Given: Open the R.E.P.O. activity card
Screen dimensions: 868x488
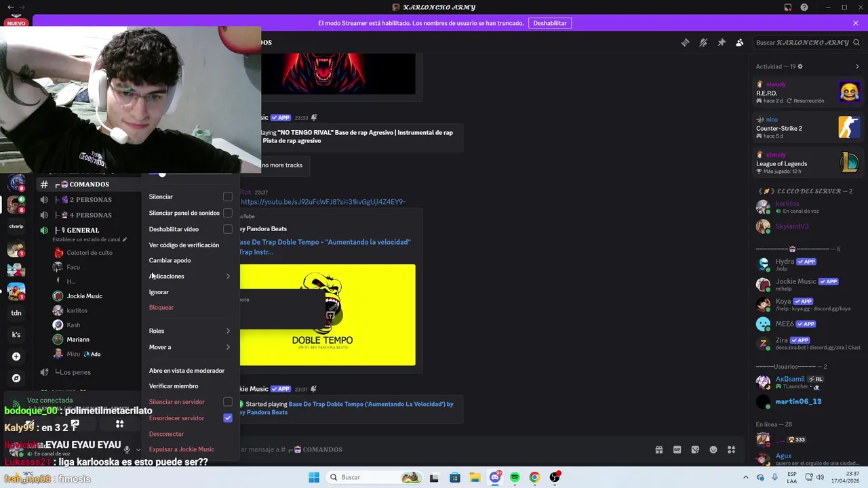Looking at the screenshot, I should [808, 92].
